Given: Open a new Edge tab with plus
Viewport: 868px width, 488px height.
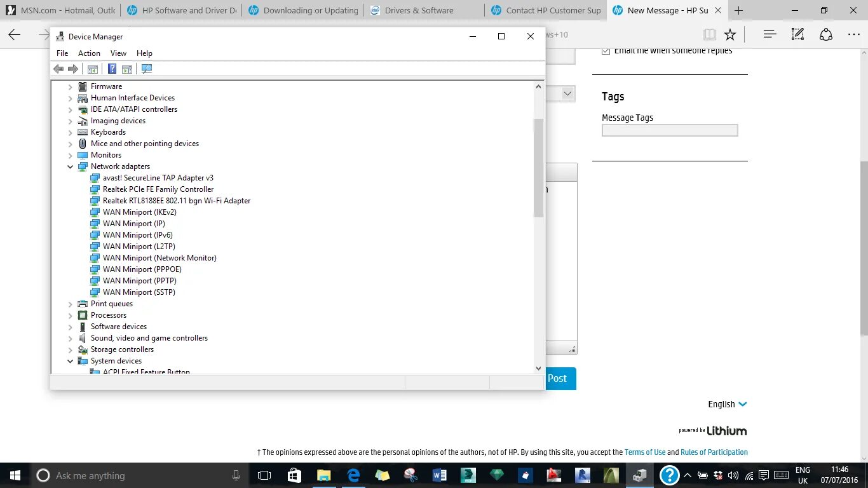Looking at the screenshot, I should pyautogui.click(x=738, y=10).
